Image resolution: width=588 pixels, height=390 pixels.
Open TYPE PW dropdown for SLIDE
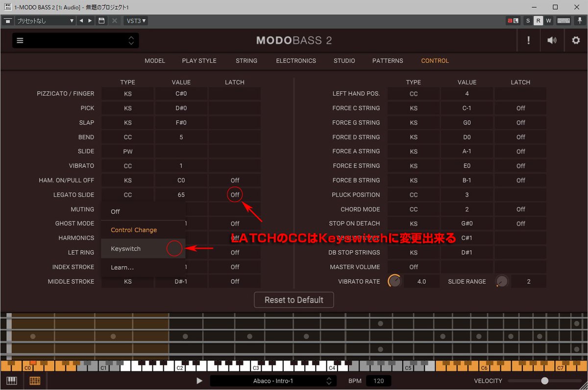pos(127,152)
